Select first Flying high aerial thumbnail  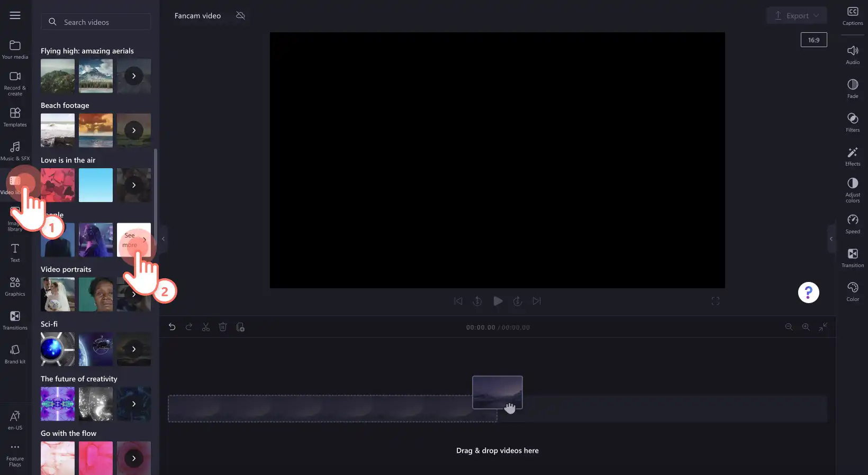58,76
